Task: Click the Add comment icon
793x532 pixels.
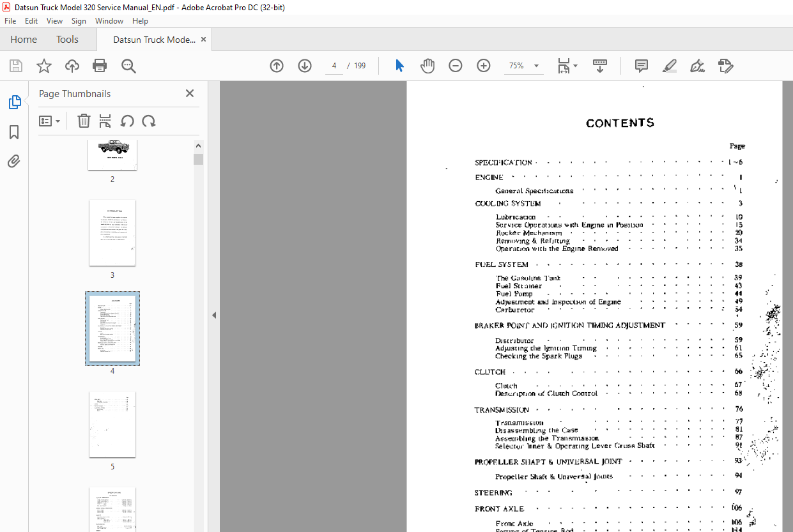Action: 641,66
